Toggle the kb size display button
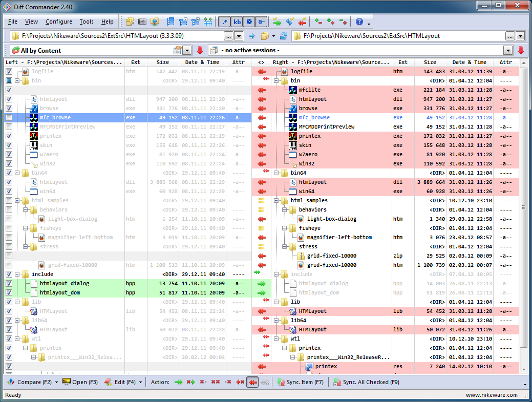The image size is (532, 402). 237,22
